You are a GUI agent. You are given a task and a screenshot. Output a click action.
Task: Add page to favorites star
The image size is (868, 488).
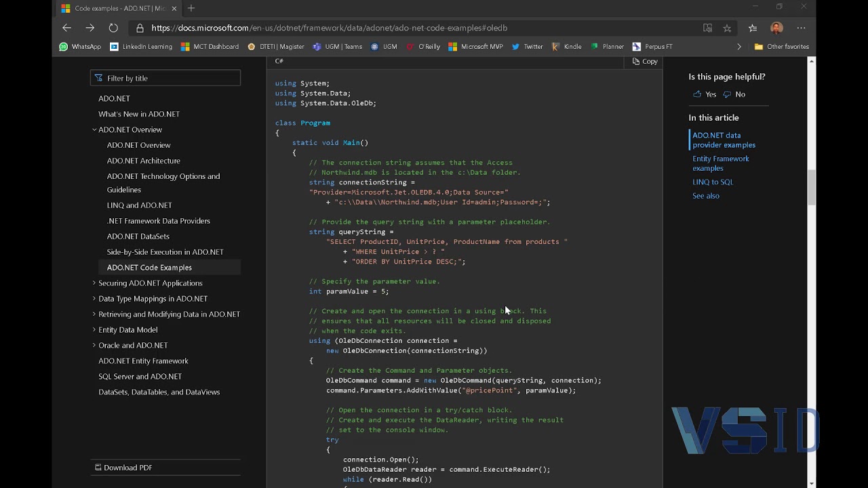coord(727,28)
